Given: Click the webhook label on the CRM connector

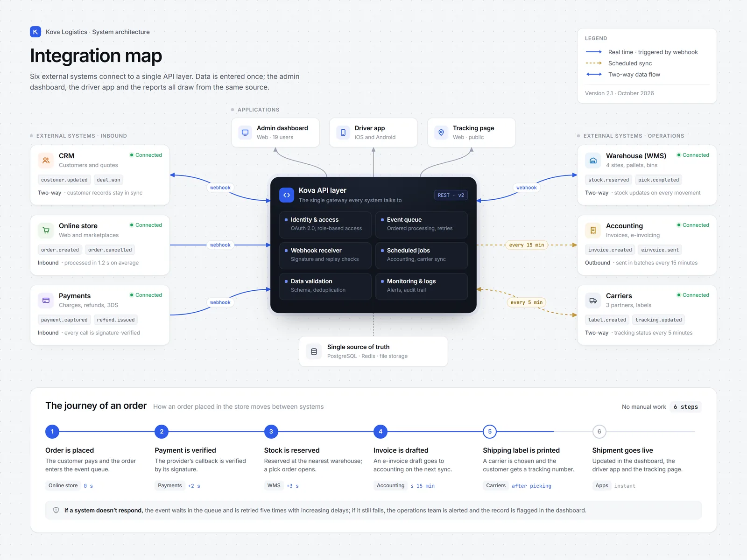Looking at the screenshot, I should 220,188.
